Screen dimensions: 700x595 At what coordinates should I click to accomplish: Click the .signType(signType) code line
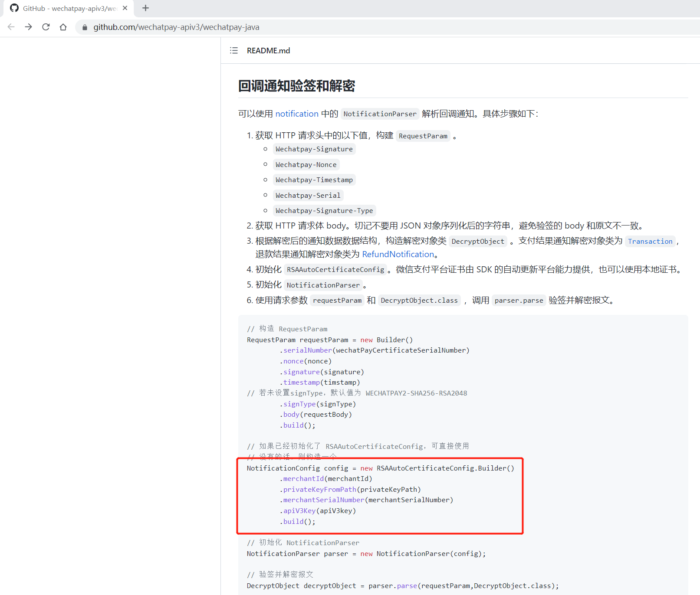[x=318, y=404]
